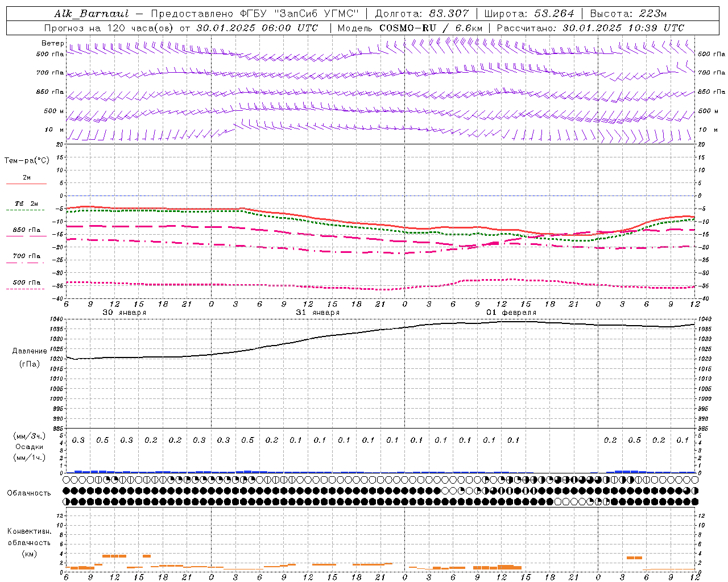This screenshot has width=728, height=582.
Task: Select the 500 м wind level label on left
Action: point(55,111)
